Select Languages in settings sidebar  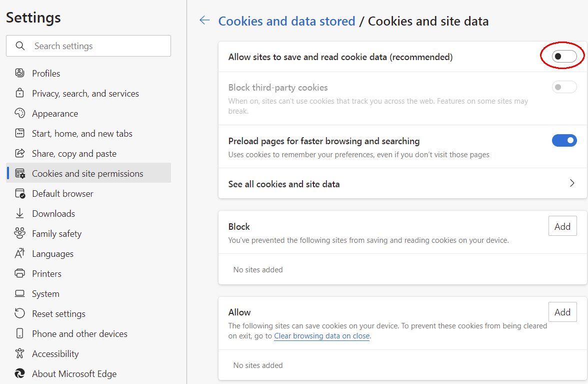[x=52, y=253]
